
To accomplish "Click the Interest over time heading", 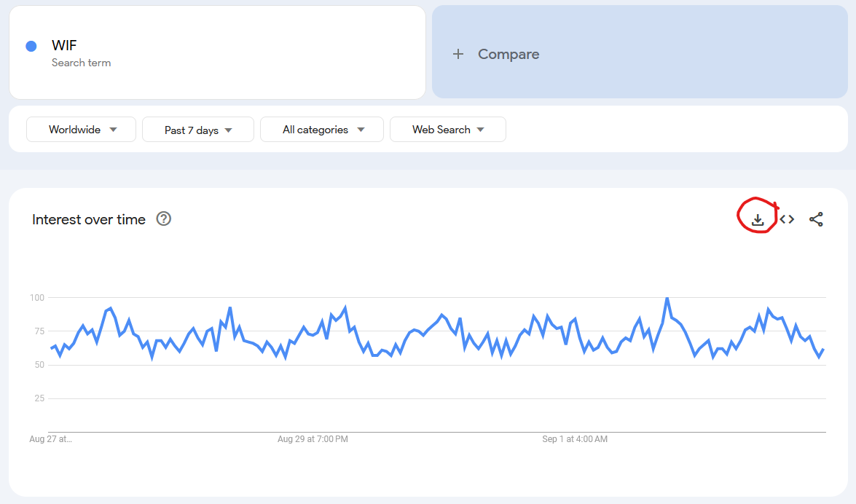I will [89, 219].
